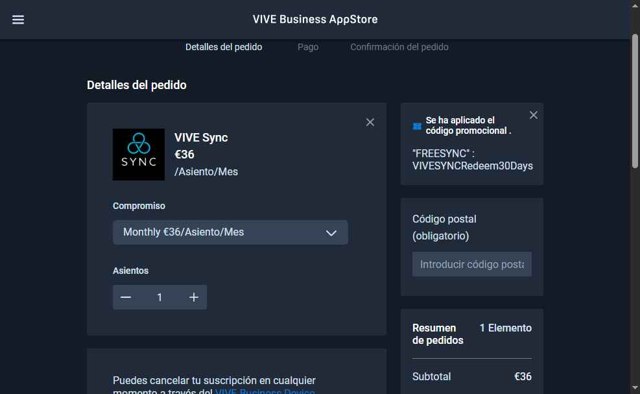
Task: Click the VIVE Sync app logo
Action: (139, 154)
